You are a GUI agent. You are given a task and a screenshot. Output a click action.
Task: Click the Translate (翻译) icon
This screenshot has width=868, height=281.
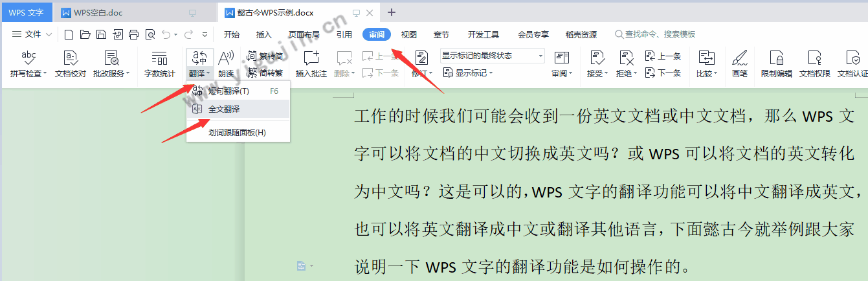point(200,58)
